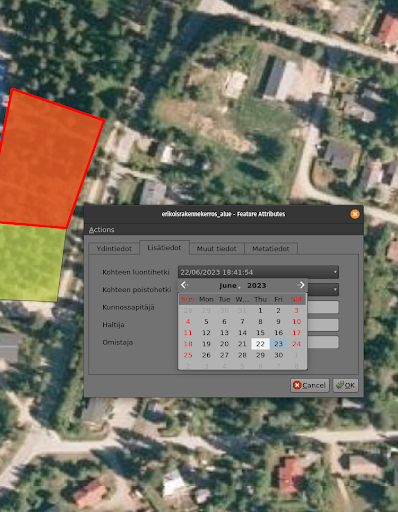The image size is (398, 512).
Task: Open the Kohteen poistohetki date dropdown
Action: pos(335,289)
